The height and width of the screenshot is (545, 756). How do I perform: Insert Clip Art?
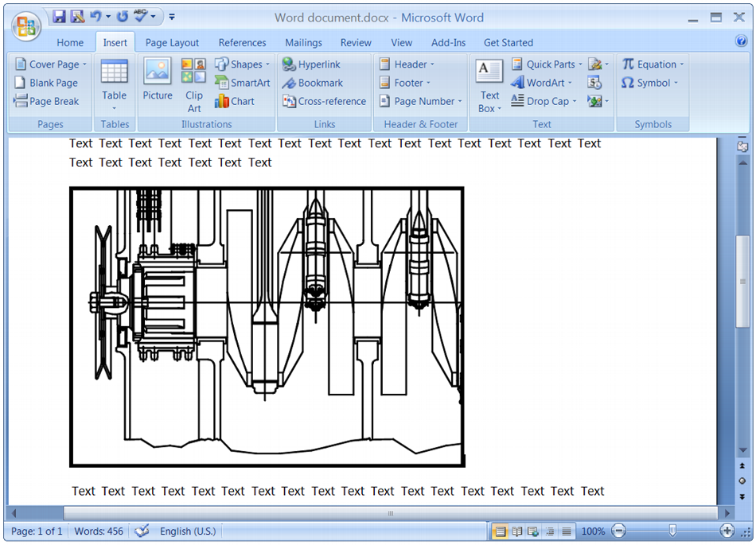[193, 82]
